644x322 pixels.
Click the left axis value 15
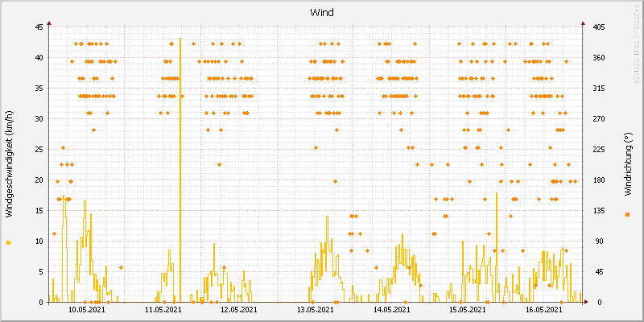coord(39,211)
